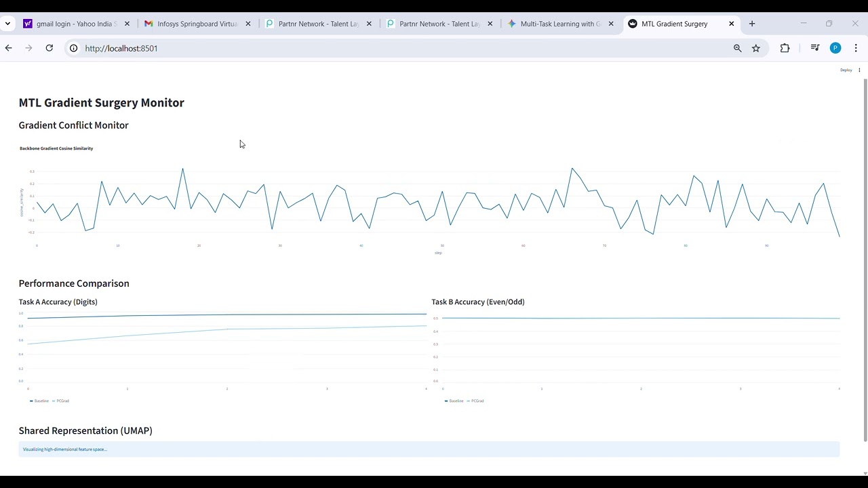Bookmark this page with star icon

pyautogui.click(x=756, y=48)
